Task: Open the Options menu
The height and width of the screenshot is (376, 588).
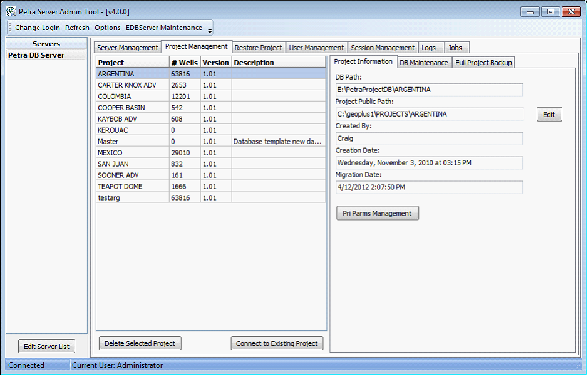Action: (x=108, y=28)
